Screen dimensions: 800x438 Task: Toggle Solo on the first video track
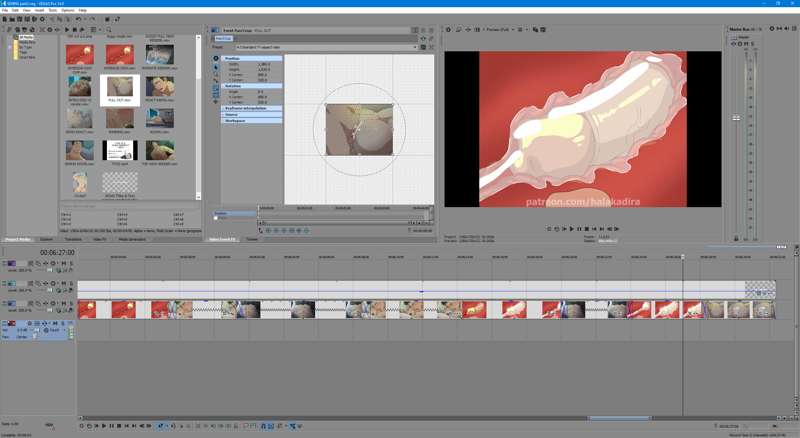71,263
